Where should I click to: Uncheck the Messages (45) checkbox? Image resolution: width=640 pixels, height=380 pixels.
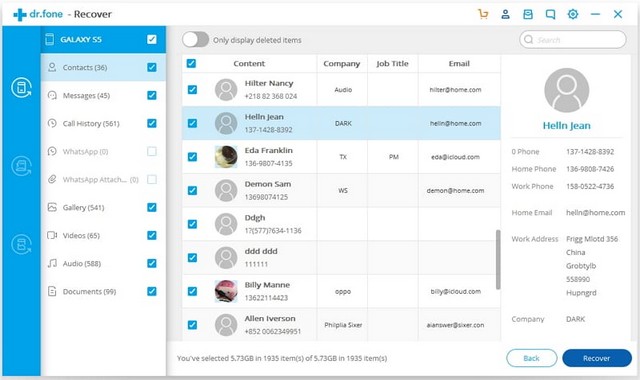click(152, 96)
